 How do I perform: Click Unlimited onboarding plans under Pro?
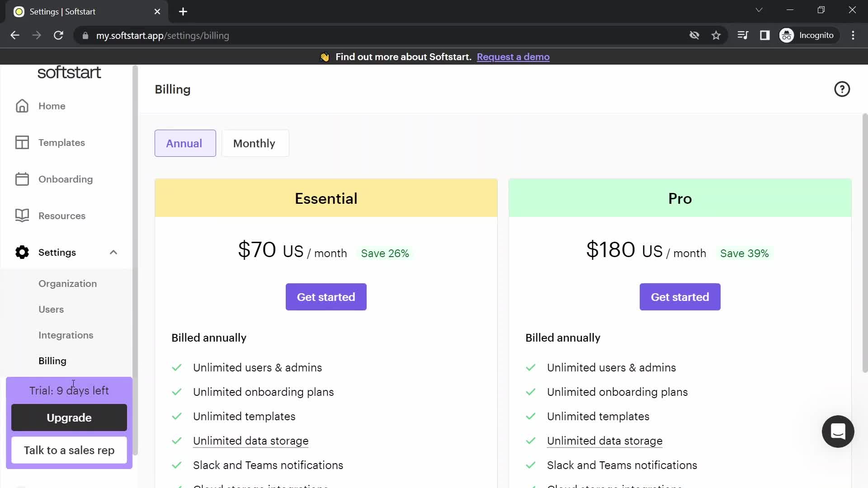click(618, 392)
